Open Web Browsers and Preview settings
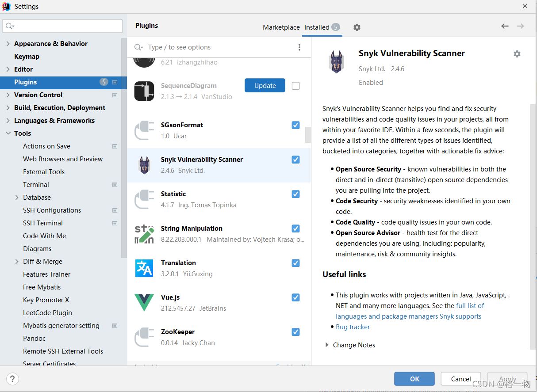The height and width of the screenshot is (392, 537). tap(63, 159)
